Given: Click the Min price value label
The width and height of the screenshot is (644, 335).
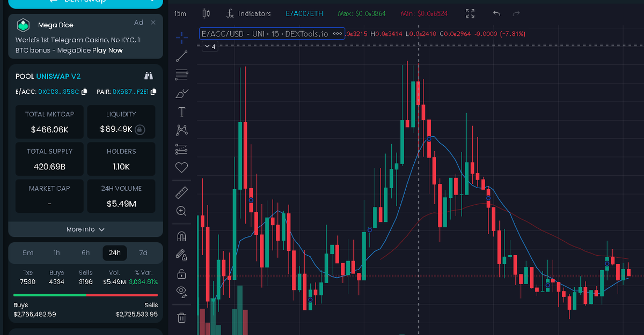Looking at the screenshot, I should [x=424, y=13].
